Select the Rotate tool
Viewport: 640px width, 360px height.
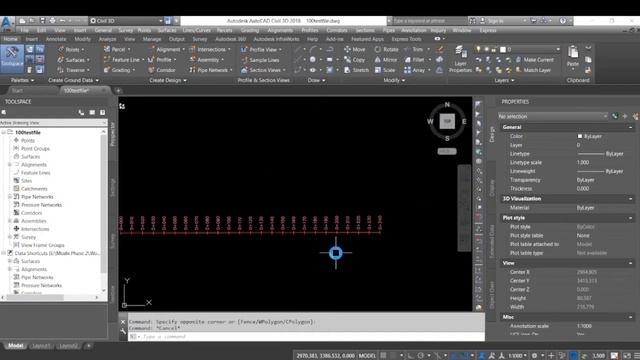coord(386,49)
